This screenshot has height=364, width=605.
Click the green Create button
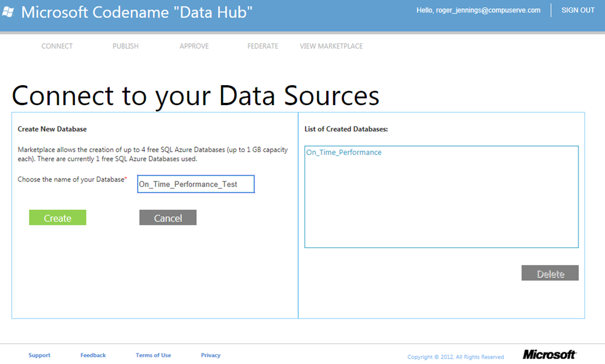pos(57,217)
